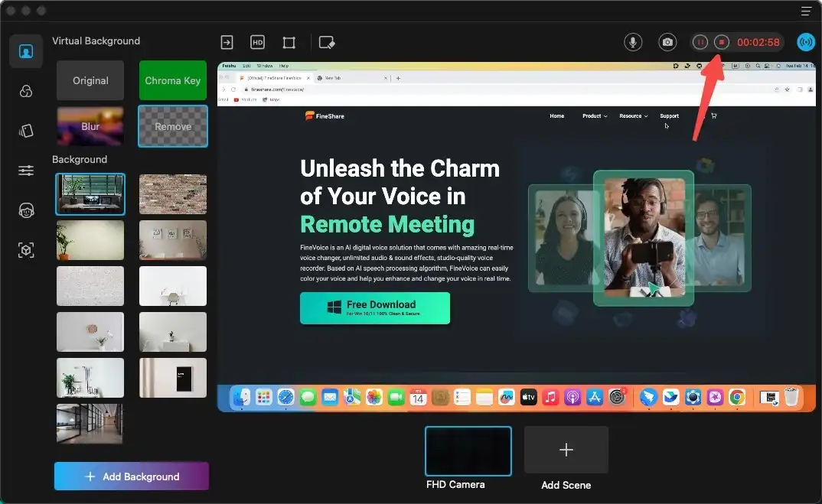Viewport: 822px width, 504px height.
Task: Open the adjustment sliders sidebar icon
Action: coord(26,171)
